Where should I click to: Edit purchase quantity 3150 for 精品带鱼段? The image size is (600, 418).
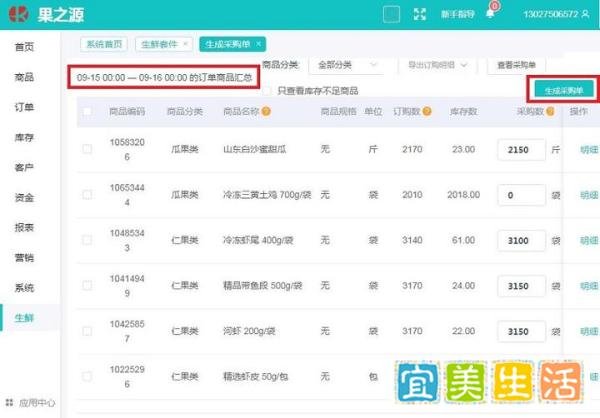(522, 286)
